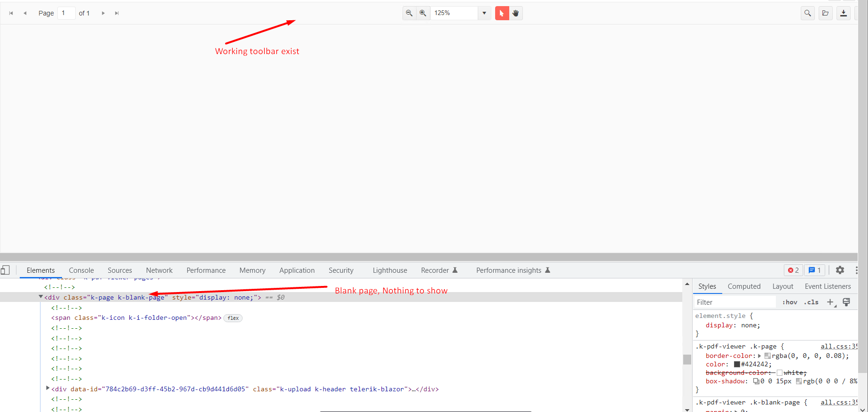Click the page number input field
Image resolution: width=868 pixels, height=412 pixels.
click(x=66, y=13)
